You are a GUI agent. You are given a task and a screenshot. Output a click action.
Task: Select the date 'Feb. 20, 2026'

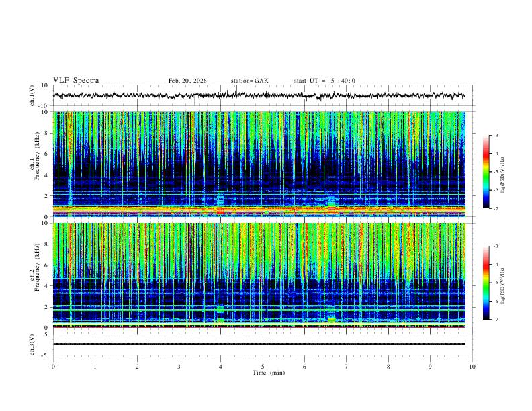187,81
